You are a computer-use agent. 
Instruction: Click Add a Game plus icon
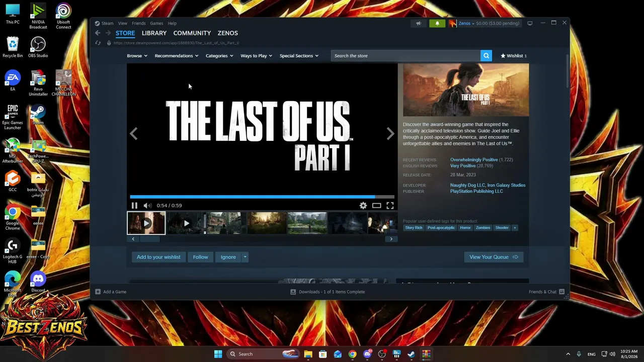pyautogui.click(x=98, y=292)
